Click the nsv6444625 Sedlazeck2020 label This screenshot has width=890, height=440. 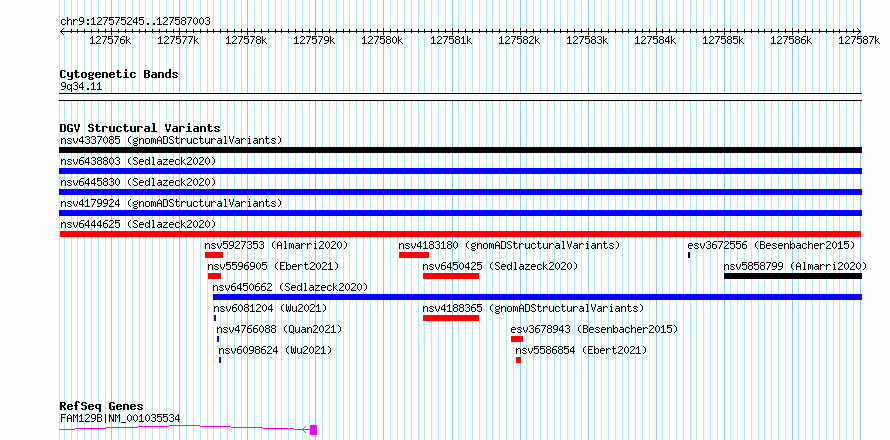pyautogui.click(x=138, y=224)
